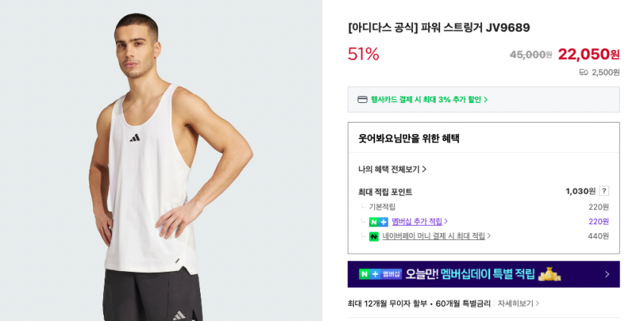Expand the 나의 혜택 전체보기 chevron
This screenshot has height=321, width=644.
click(424, 169)
